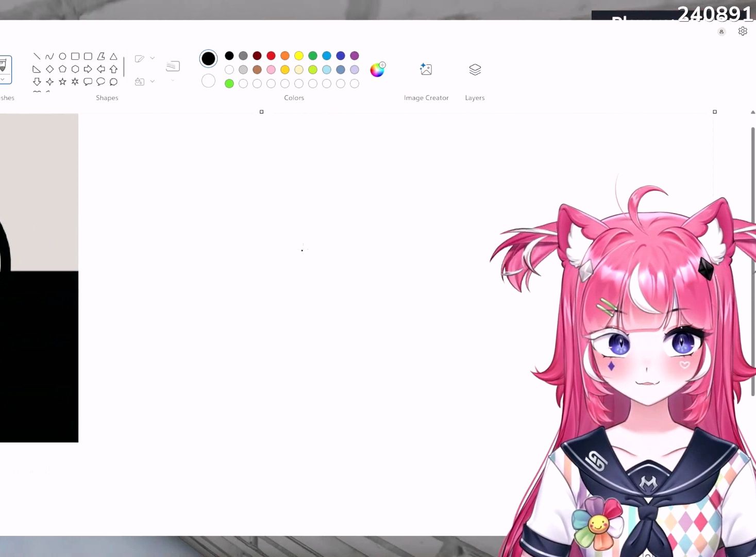The width and height of the screenshot is (756, 557).
Task: Select the Six-point star shape
Action: 75,81
